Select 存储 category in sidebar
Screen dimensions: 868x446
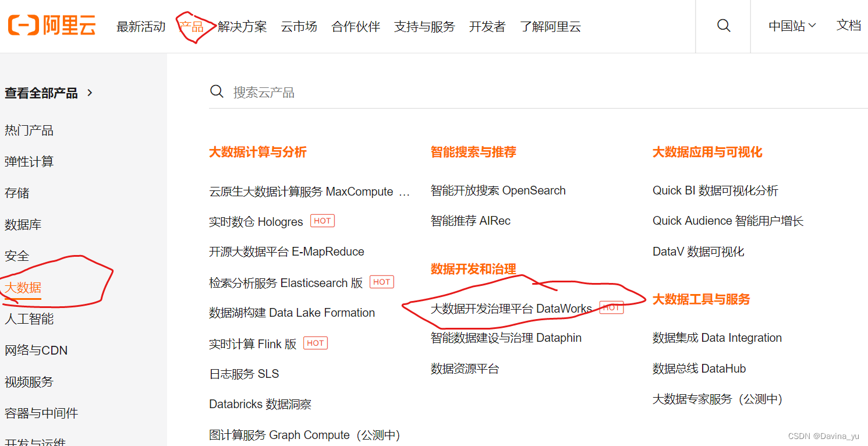[17, 193]
